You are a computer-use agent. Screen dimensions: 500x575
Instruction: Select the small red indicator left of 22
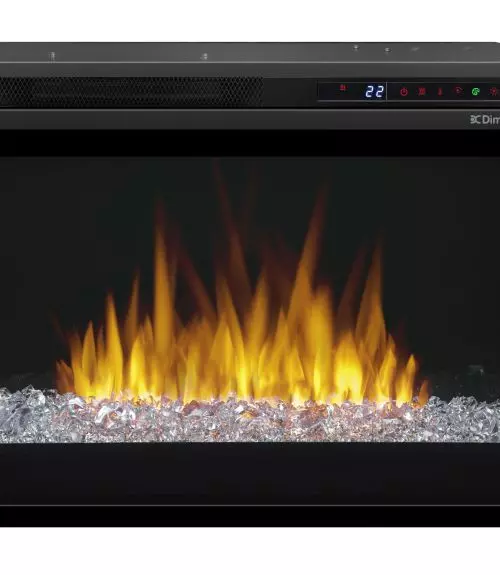coord(343,88)
